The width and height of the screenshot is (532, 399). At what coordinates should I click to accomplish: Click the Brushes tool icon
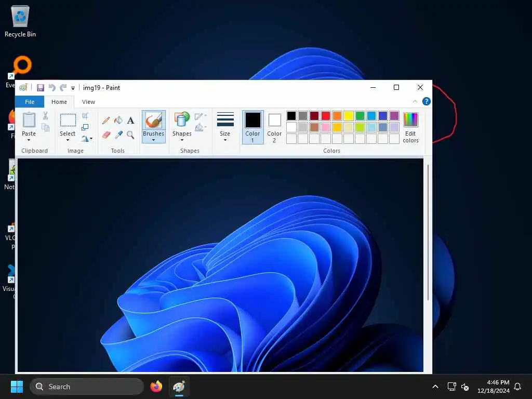153,121
